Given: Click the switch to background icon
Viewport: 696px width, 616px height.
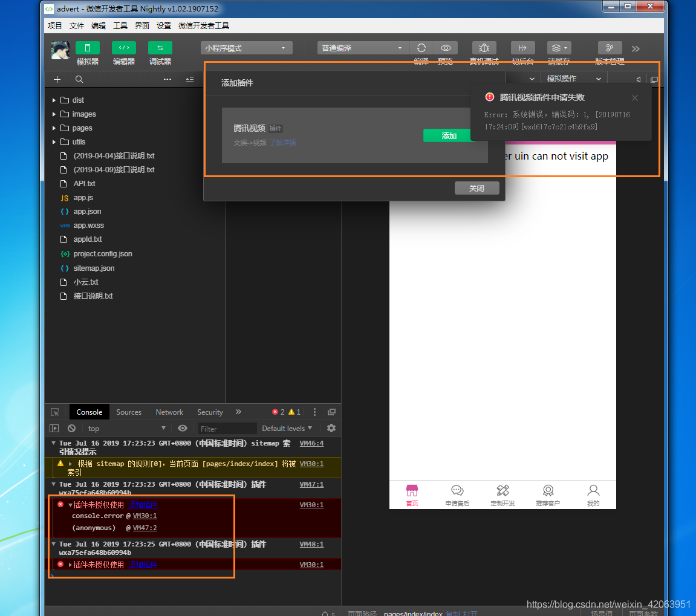Looking at the screenshot, I should pos(523,48).
